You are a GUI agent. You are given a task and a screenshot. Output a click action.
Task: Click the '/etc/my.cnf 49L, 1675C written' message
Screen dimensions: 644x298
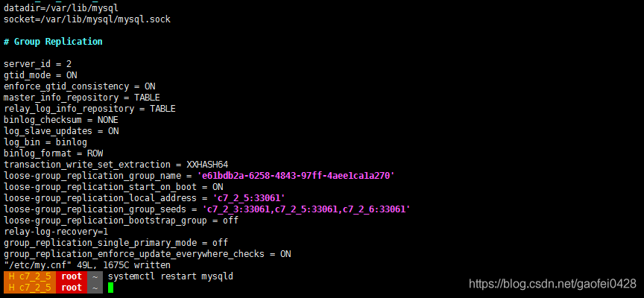87,265
